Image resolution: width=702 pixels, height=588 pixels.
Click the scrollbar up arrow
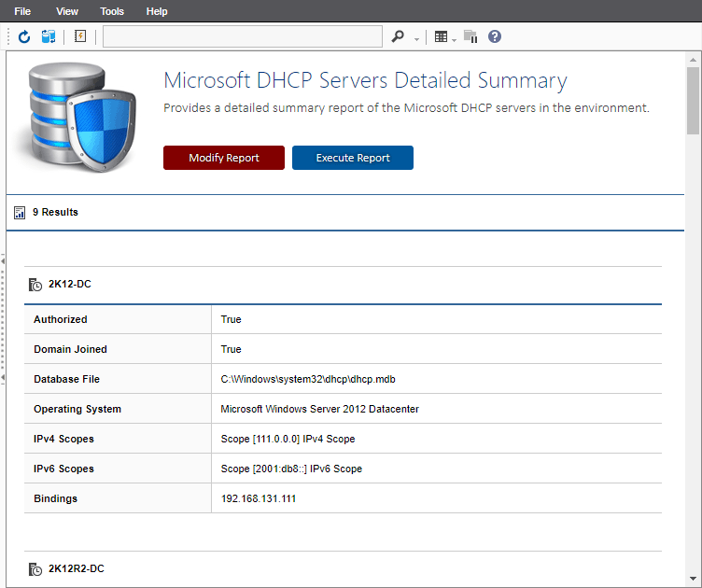(693, 60)
